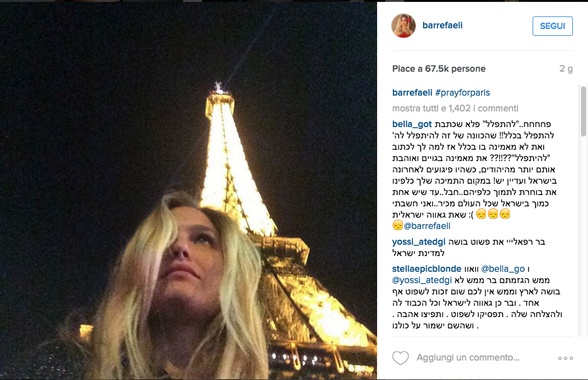The image size is (588, 380).
Task: Click the heart like icon
Action: 400,358
